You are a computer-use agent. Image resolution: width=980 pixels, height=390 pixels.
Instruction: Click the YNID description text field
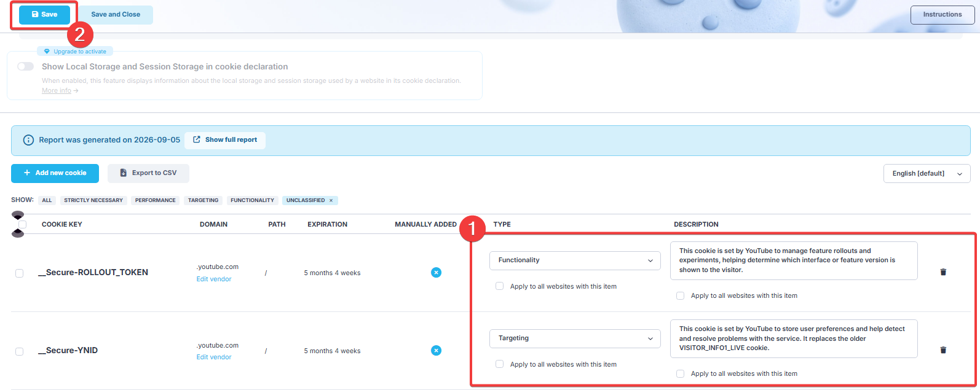pos(794,338)
